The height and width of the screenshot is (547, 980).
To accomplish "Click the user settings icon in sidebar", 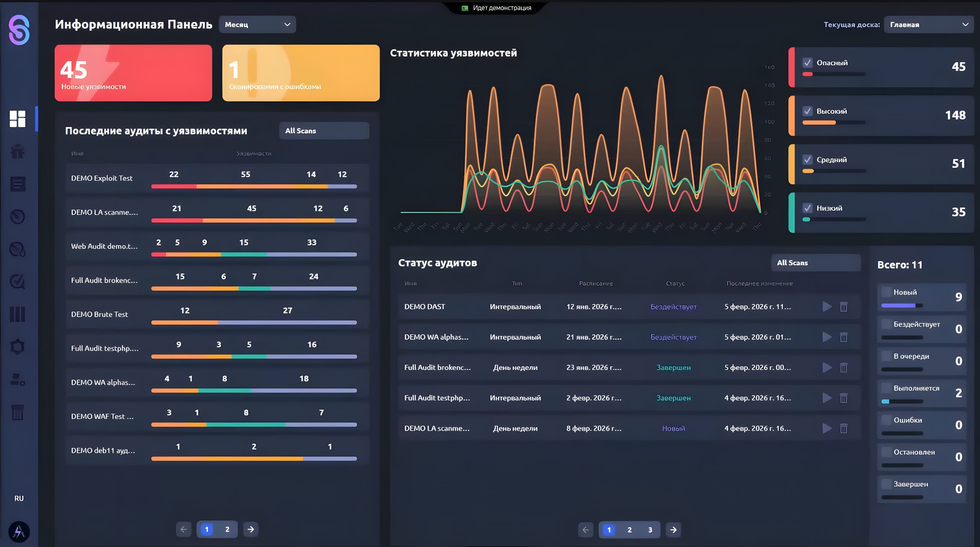I will pyautogui.click(x=18, y=379).
